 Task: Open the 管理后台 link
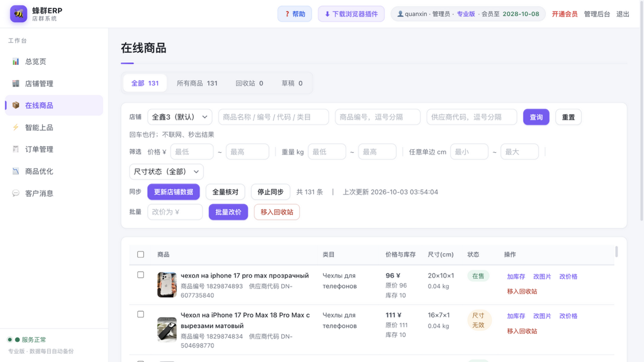tap(597, 14)
